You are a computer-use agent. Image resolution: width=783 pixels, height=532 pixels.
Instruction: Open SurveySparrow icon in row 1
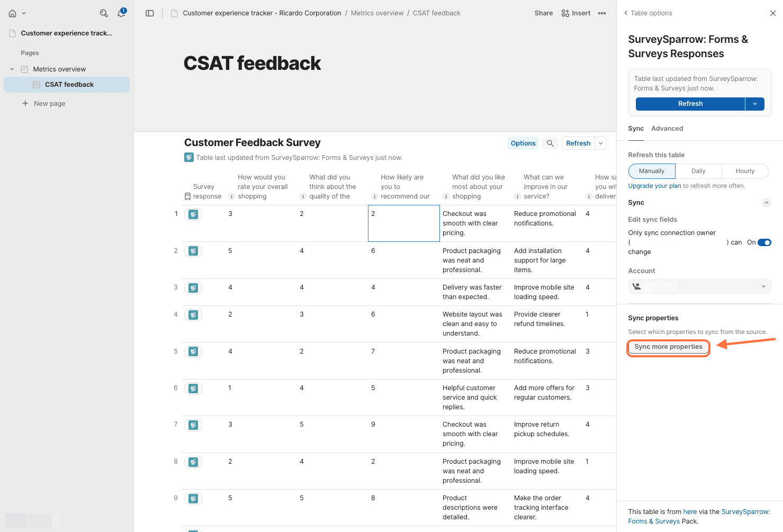(193, 214)
